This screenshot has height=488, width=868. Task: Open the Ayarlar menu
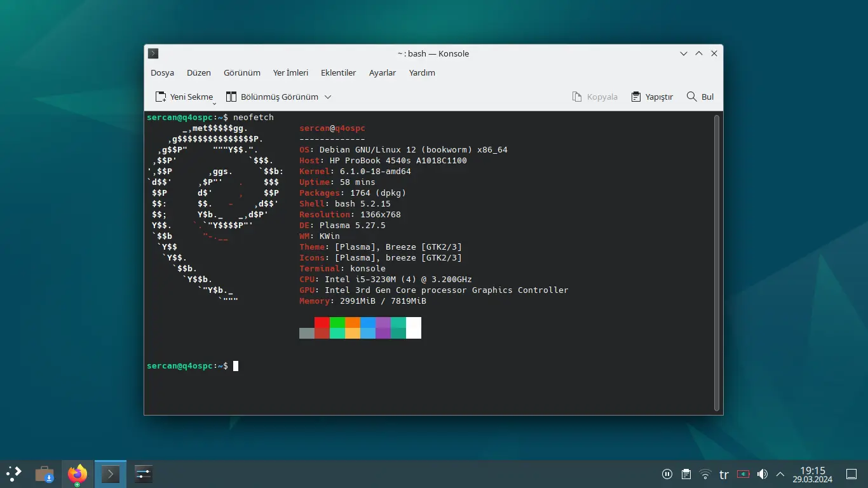(383, 72)
